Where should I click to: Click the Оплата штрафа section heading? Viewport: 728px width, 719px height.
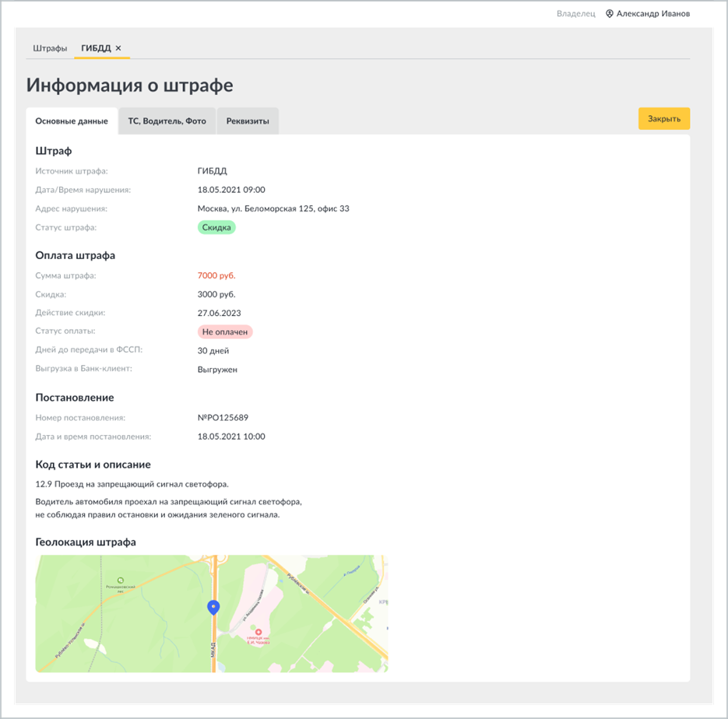click(x=76, y=255)
